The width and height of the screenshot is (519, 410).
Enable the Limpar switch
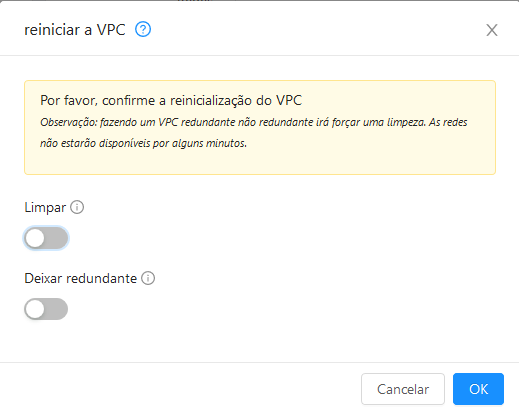tap(46, 238)
